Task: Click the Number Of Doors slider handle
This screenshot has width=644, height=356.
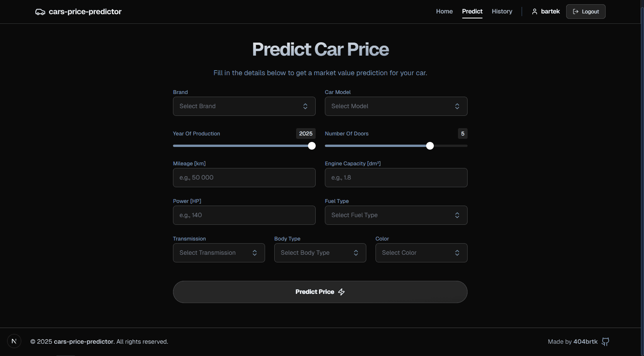Action: [x=430, y=146]
